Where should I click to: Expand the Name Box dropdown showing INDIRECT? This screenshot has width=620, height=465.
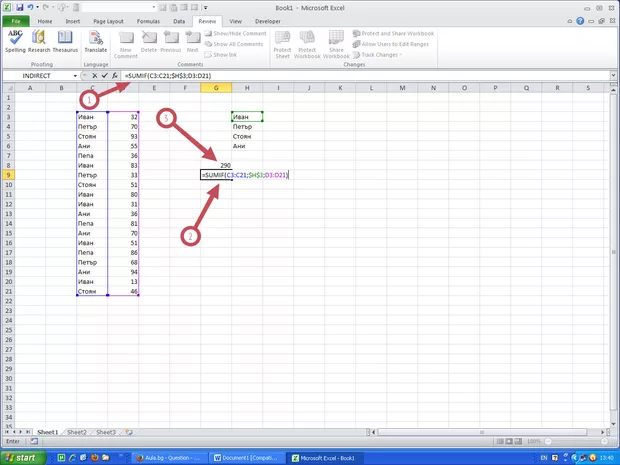coord(75,76)
